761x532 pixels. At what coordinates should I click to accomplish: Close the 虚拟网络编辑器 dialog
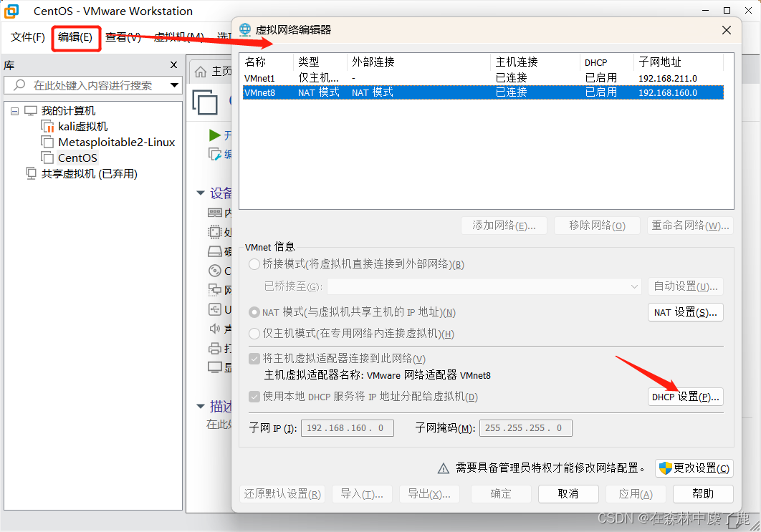(x=727, y=30)
